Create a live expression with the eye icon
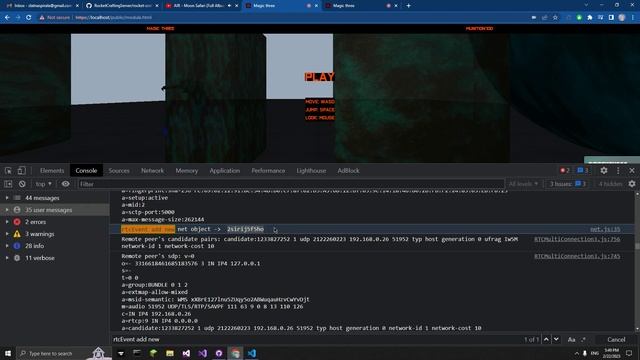 [65, 184]
